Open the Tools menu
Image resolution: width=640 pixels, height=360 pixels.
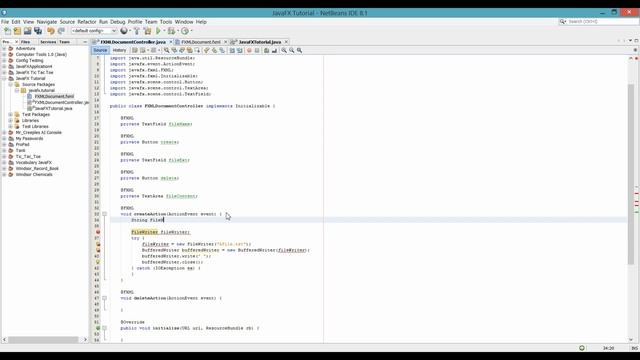(x=166, y=22)
